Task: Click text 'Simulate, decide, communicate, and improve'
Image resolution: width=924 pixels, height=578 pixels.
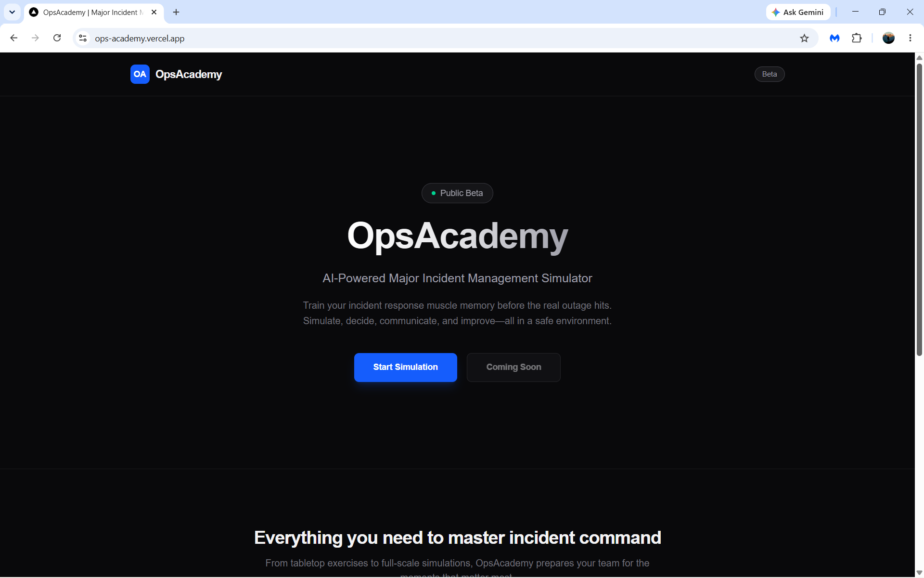Action: (x=399, y=321)
